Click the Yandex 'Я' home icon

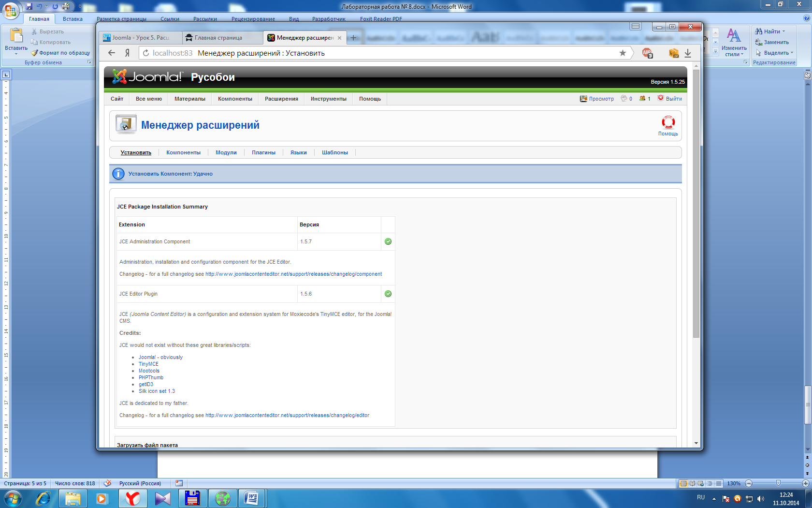coord(127,53)
